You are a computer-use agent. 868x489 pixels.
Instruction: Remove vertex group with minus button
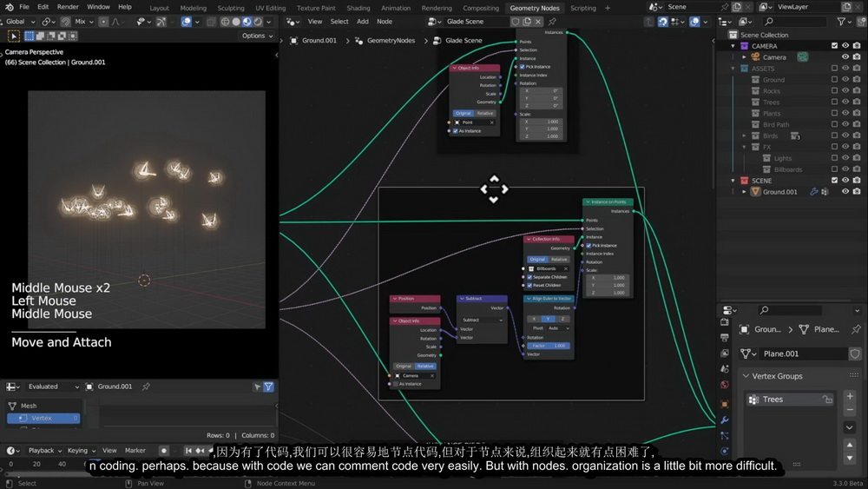(850, 410)
